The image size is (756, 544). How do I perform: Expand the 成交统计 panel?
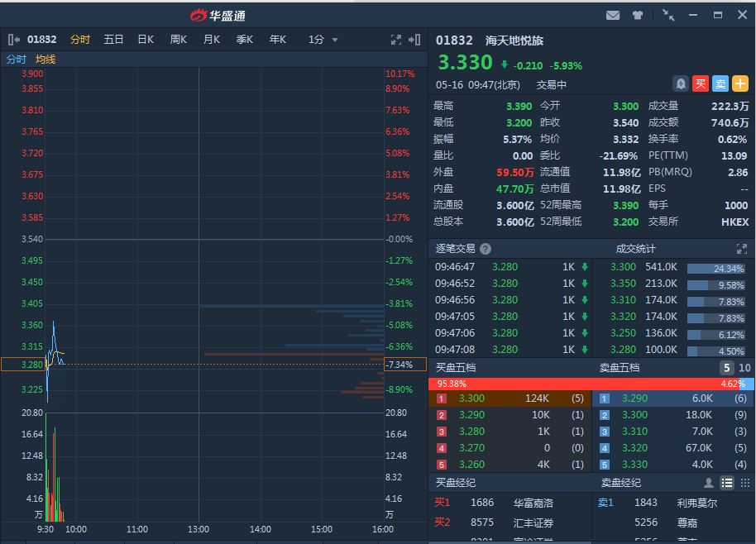[x=741, y=249]
